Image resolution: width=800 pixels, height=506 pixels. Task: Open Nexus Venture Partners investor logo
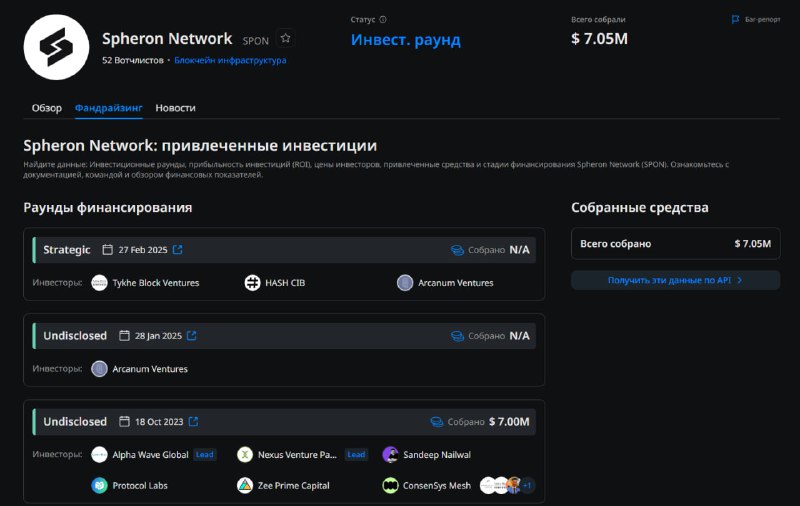point(245,454)
